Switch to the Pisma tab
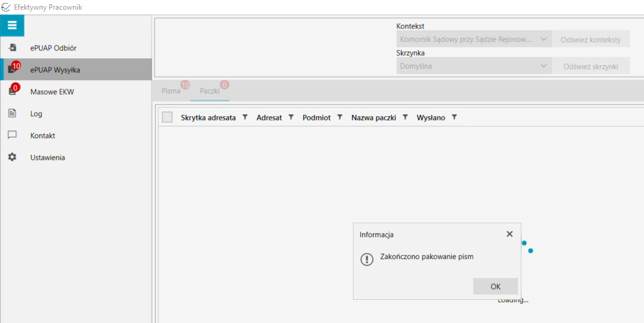644x323 pixels. (171, 91)
